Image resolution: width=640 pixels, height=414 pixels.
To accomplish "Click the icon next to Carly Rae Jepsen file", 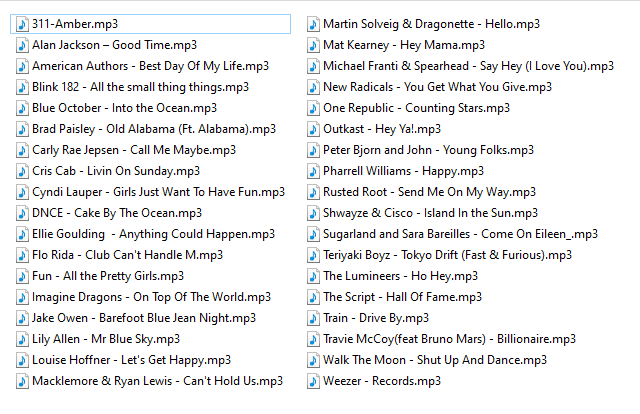I will (22, 150).
